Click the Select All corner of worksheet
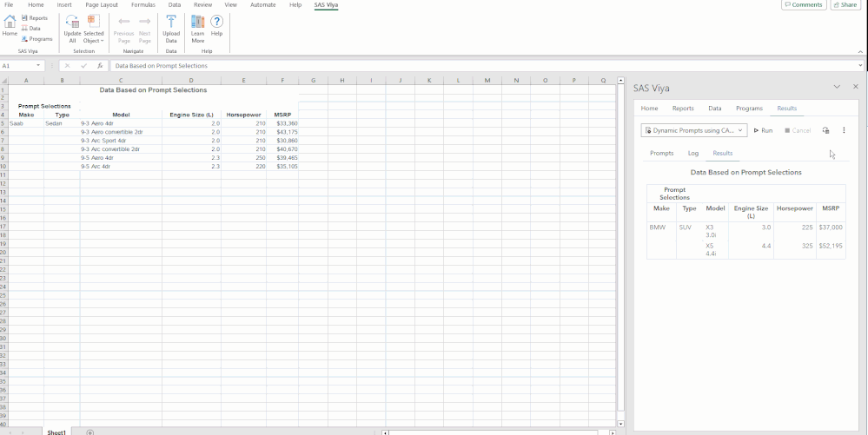 click(4, 81)
